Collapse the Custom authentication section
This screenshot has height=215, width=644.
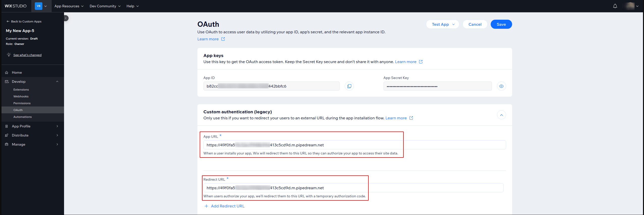click(501, 115)
